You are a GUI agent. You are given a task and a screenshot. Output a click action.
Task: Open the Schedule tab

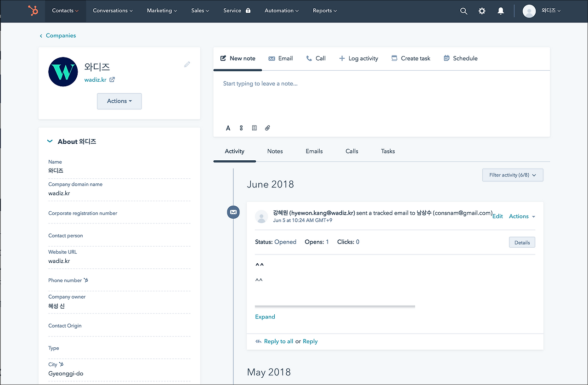tap(461, 58)
